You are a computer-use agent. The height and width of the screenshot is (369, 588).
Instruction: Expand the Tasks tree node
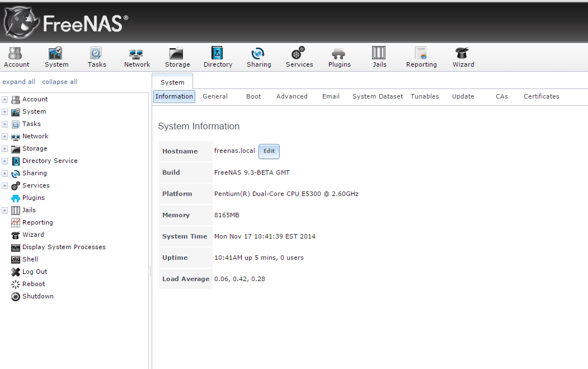pos(5,124)
